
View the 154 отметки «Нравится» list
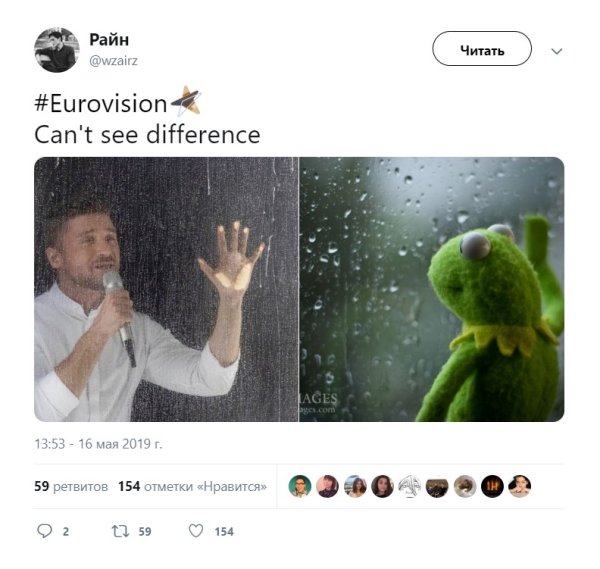[x=192, y=486]
